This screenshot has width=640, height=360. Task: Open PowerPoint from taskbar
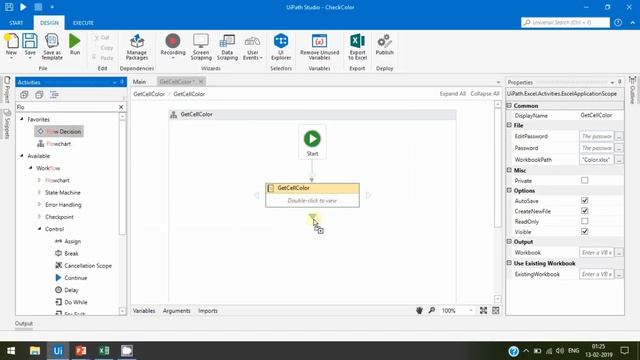point(81,351)
